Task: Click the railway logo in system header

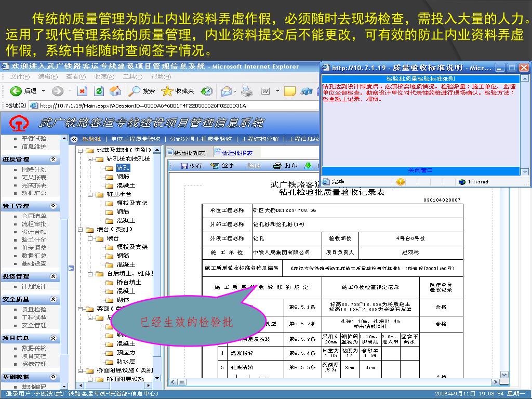Action: pyautogui.click(x=19, y=123)
